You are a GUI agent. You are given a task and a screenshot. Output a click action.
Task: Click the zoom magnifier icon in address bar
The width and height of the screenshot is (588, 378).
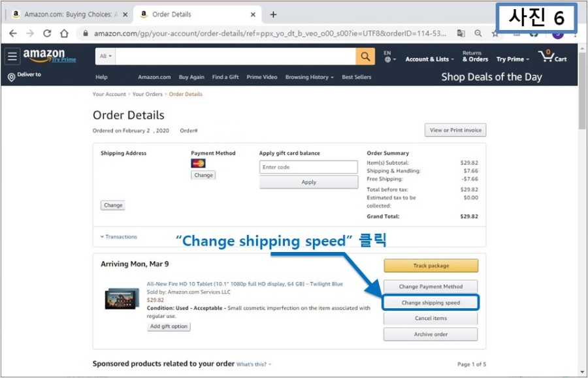tap(478, 33)
